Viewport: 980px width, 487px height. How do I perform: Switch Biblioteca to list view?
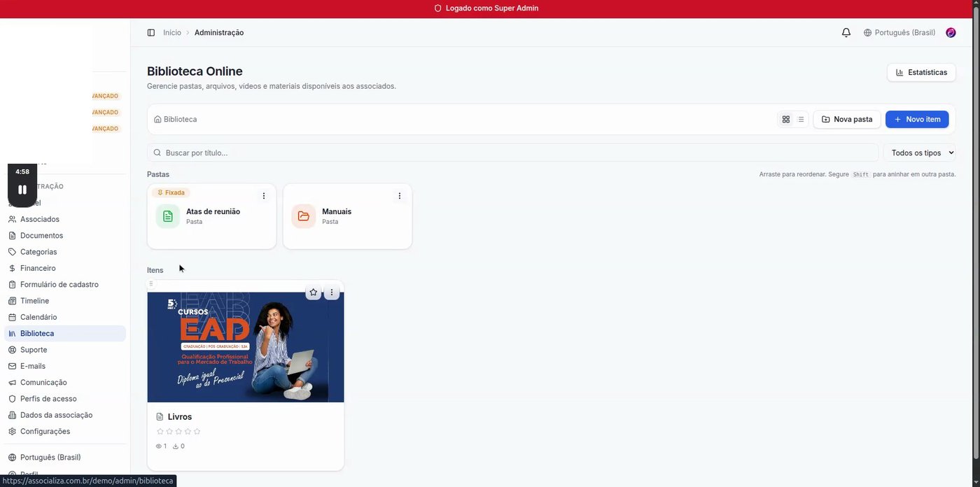(x=800, y=119)
